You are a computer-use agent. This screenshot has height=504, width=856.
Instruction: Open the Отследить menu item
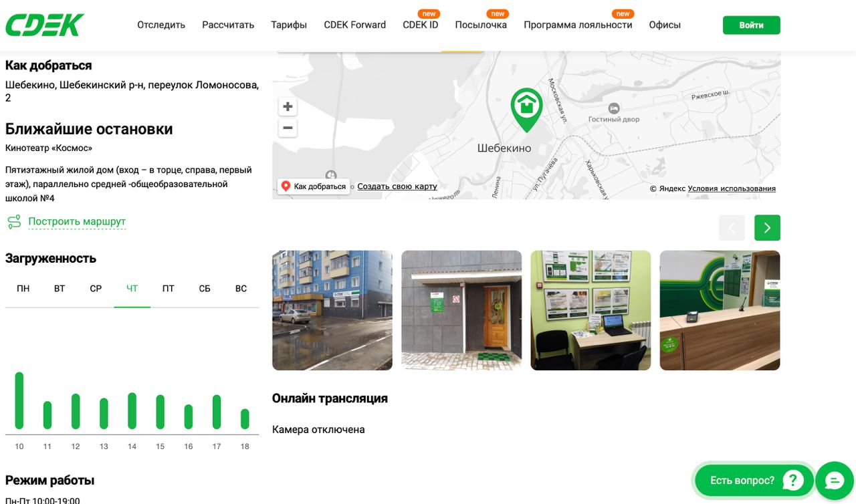click(161, 25)
